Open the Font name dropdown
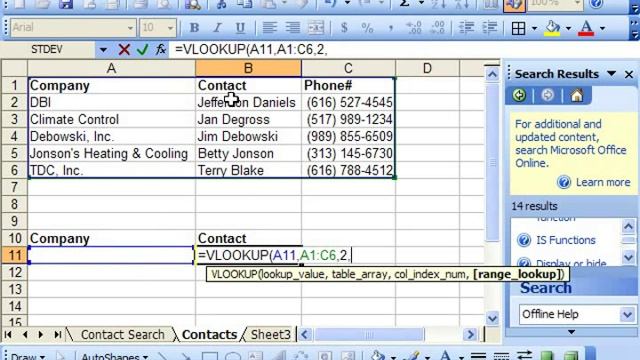This screenshot has width=640, height=360. pyautogui.click(x=130, y=28)
